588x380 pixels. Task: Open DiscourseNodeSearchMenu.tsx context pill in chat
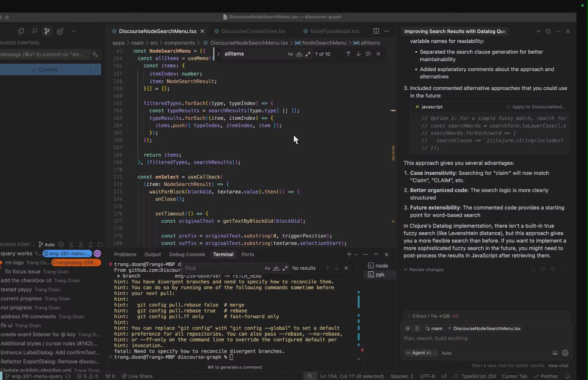coord(484,329)
